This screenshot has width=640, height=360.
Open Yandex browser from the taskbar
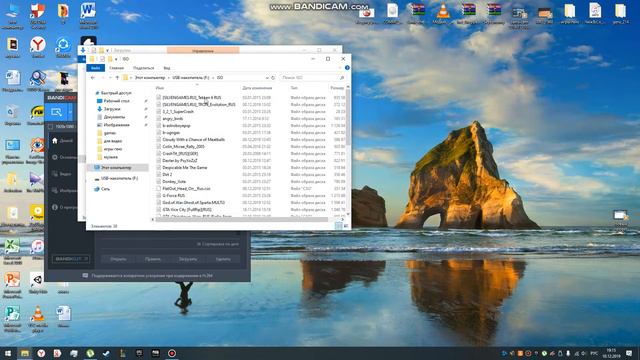[x=41, y=353]
